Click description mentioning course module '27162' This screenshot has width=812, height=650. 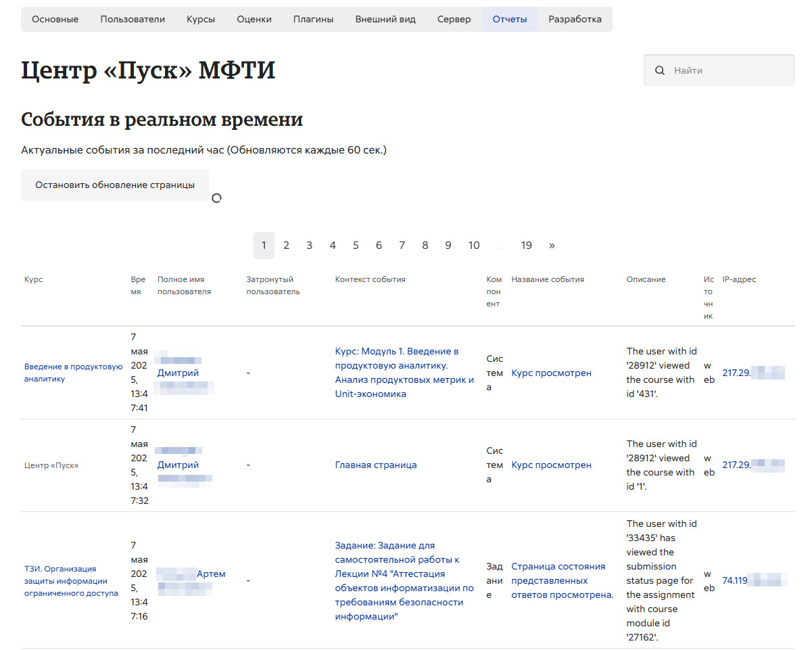(661, 580)
